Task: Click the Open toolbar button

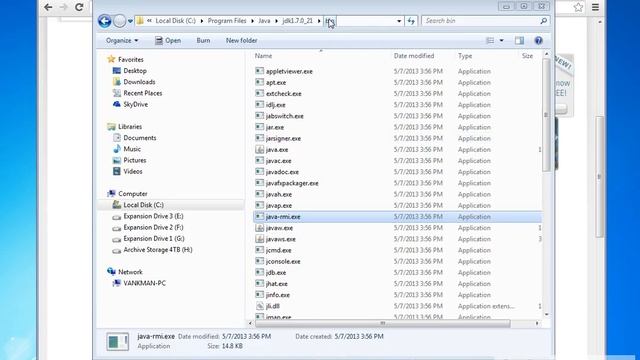Action: (x=168, y=40)
